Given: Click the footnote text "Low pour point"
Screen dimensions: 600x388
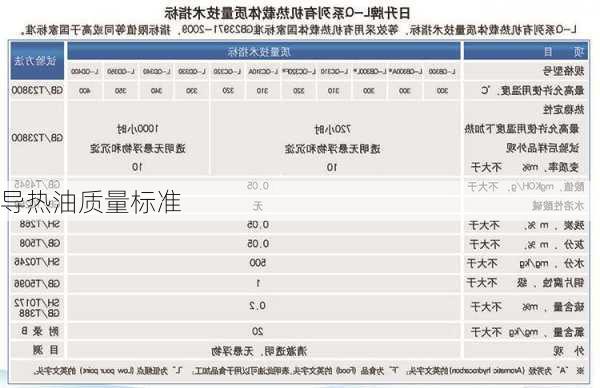Looking at the screenshot, I should pyautogui.click(x=108, y=371).
